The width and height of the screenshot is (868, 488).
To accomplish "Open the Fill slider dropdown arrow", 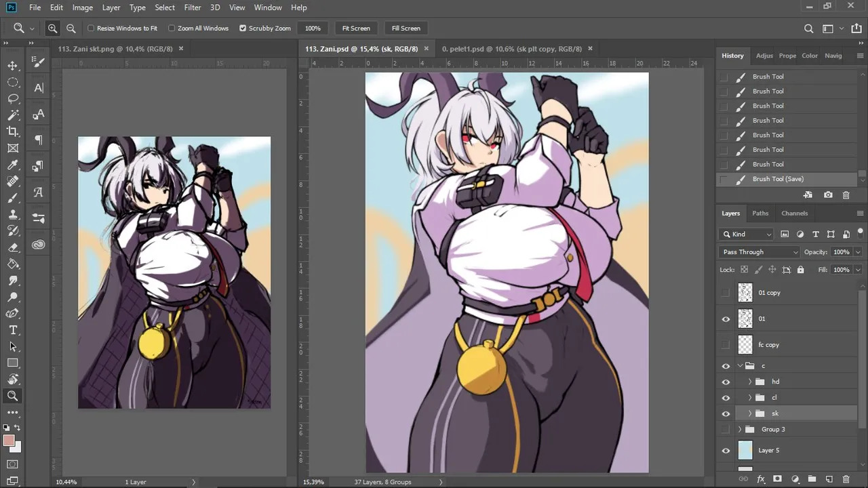I will pyautogui.click(x=858, y=270).
